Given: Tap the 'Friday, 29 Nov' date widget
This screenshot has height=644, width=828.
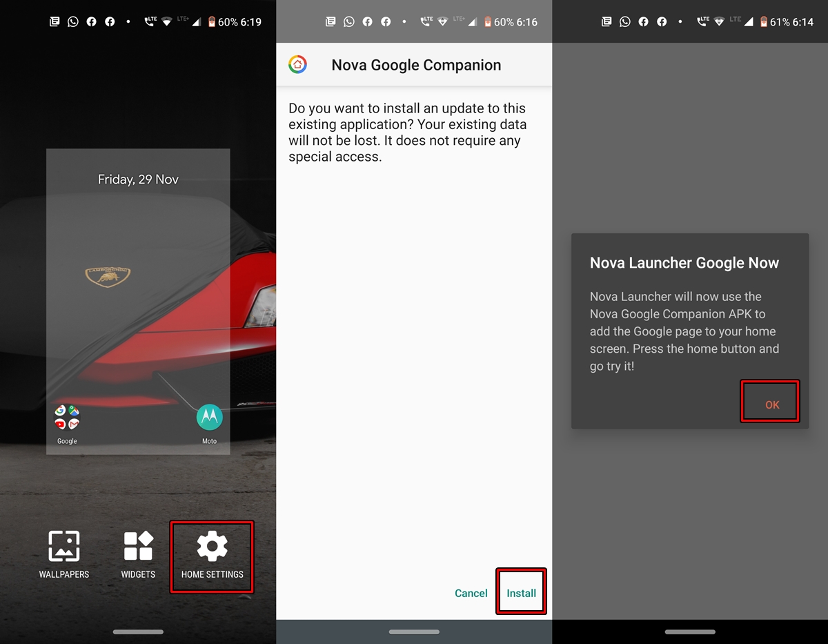Looking at the screenshot, I should (138, 179).
